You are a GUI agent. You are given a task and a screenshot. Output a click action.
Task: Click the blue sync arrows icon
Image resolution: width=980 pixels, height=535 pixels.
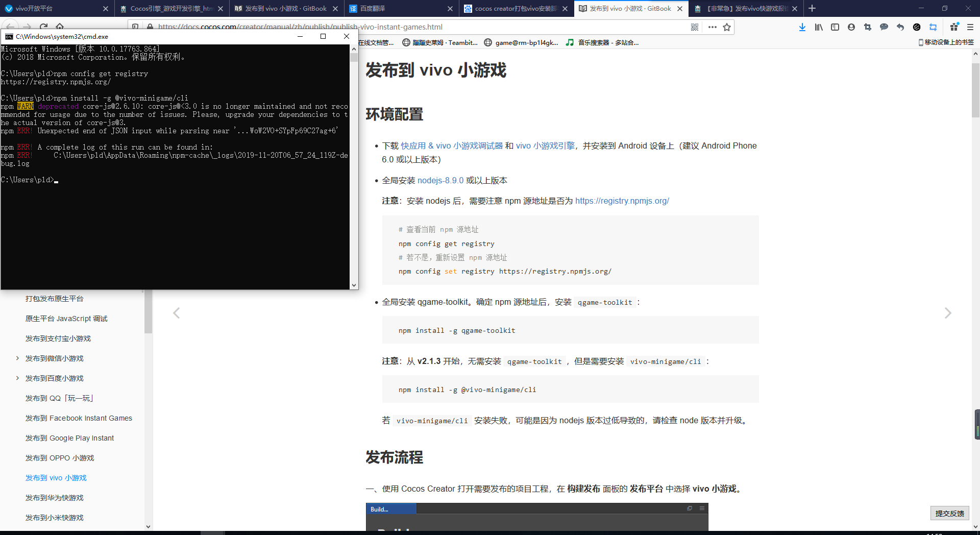tap(933, 27)
